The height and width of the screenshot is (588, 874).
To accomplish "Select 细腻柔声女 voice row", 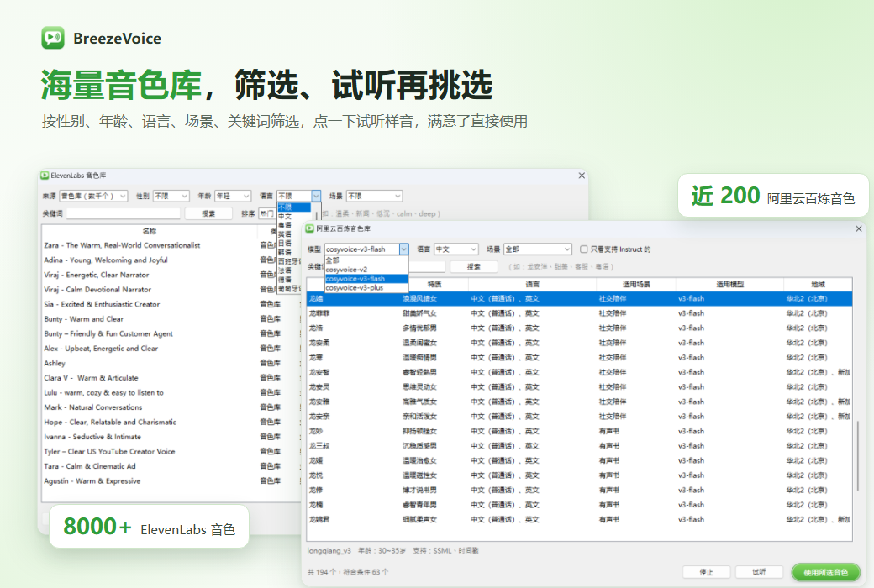I will click(x=579, y=519).
